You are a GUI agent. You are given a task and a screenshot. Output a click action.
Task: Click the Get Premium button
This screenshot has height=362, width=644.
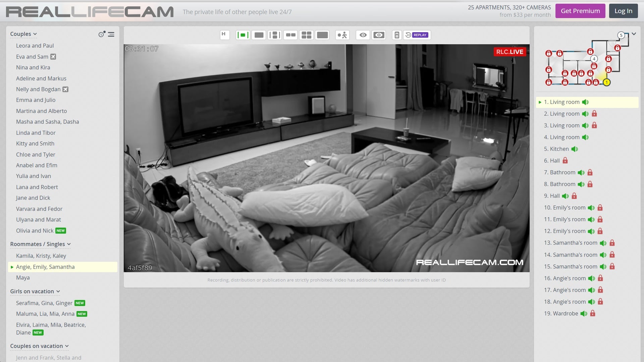pos(580,11)
